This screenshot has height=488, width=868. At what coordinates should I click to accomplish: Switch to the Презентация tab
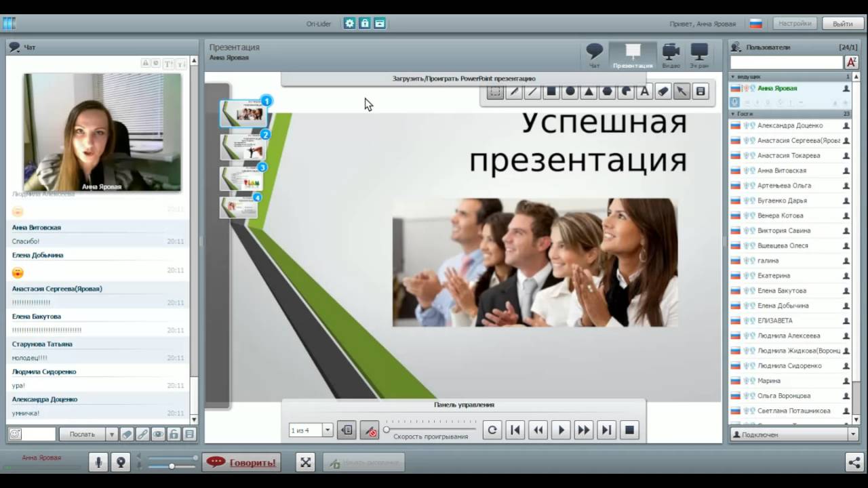tap(633, 56)
